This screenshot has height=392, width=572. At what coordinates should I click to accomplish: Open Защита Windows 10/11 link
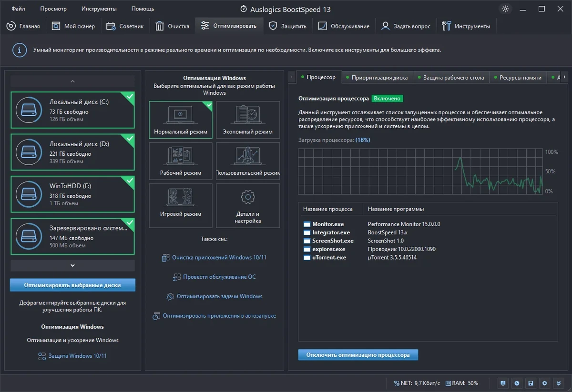[x=72, y=356]
